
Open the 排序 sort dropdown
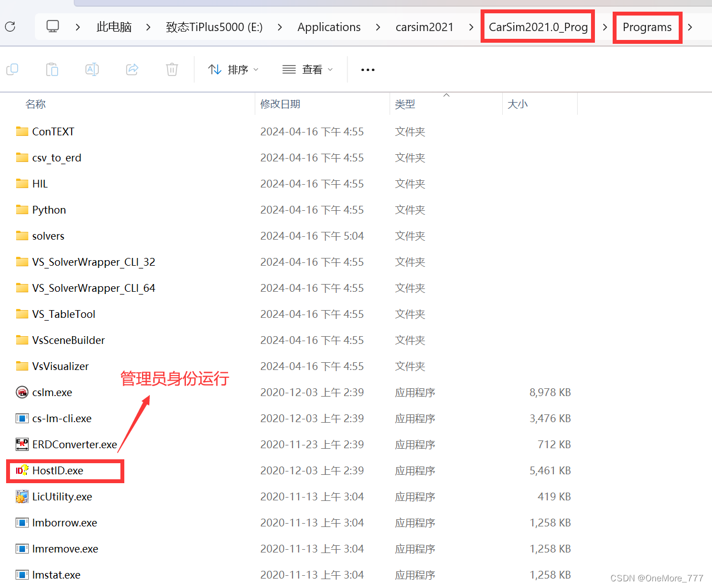[233, 69]
